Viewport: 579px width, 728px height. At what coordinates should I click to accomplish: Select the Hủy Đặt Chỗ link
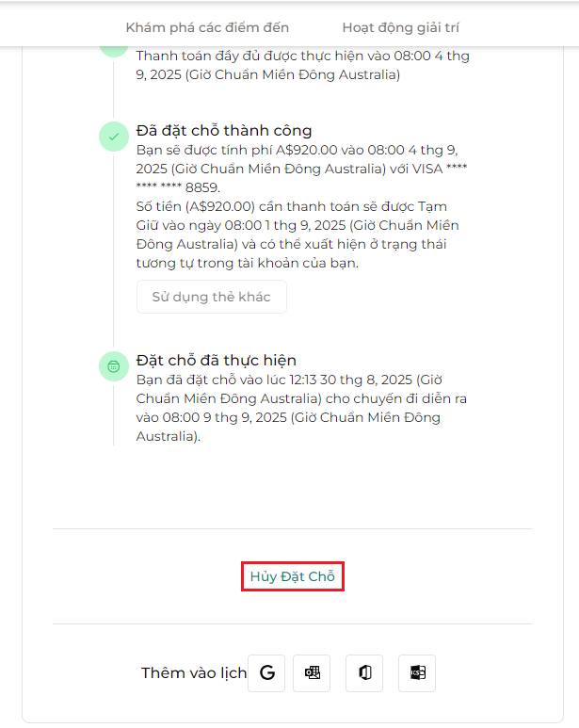(292, 576)
